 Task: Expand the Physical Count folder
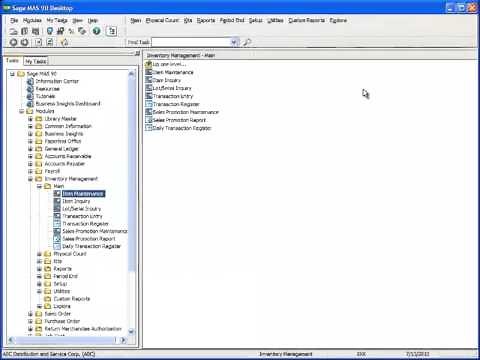pyautogui.click(x=39, y=254)
